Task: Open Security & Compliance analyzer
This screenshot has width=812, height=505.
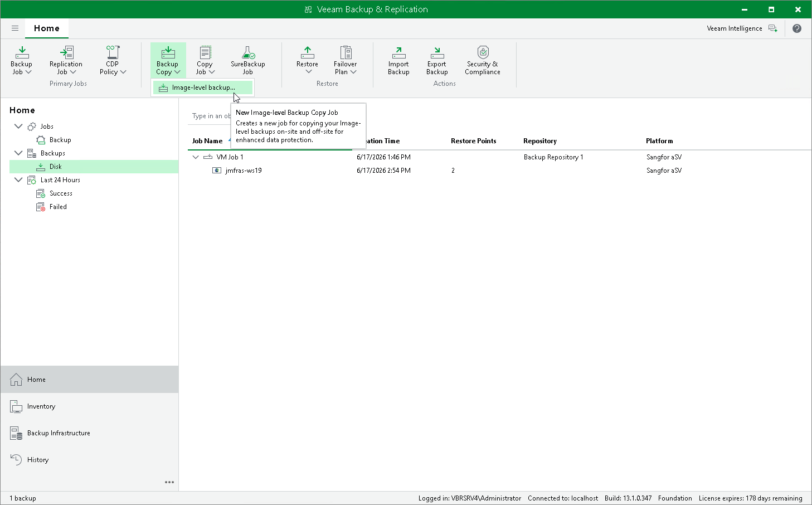Action: point(483,60)
